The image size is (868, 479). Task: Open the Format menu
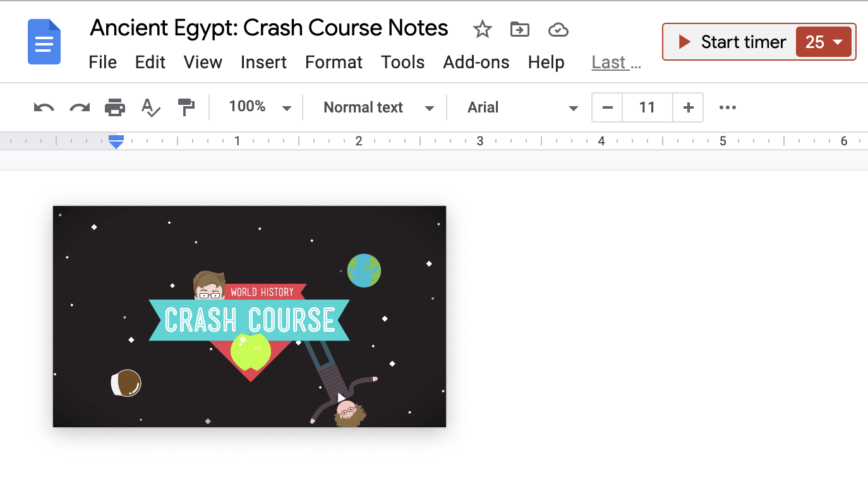[x=334, y=63]
